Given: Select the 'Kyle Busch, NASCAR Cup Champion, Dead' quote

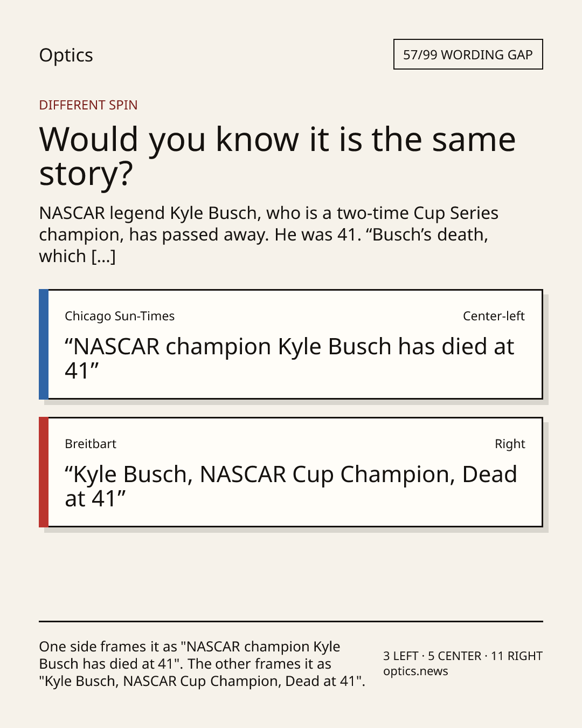Looking at the screenshot, I should click(291, 486).
